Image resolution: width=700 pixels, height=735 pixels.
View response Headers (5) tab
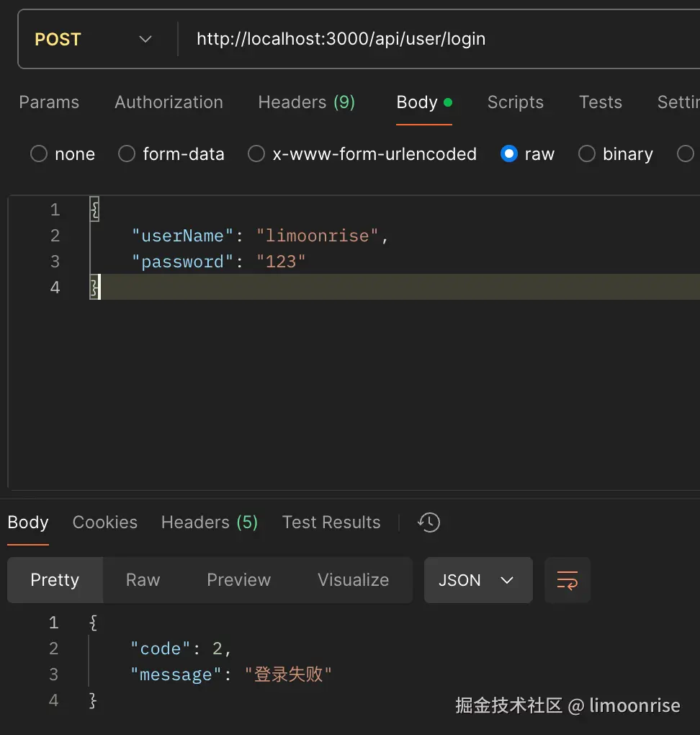[209, 522]
